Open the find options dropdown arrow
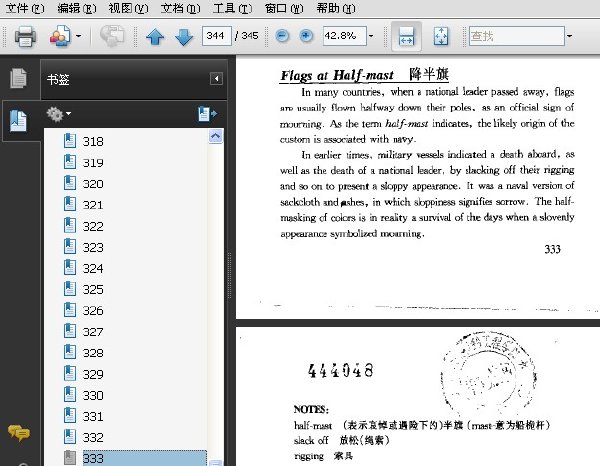This screenshot has height=466, width=600. (569, 36)
